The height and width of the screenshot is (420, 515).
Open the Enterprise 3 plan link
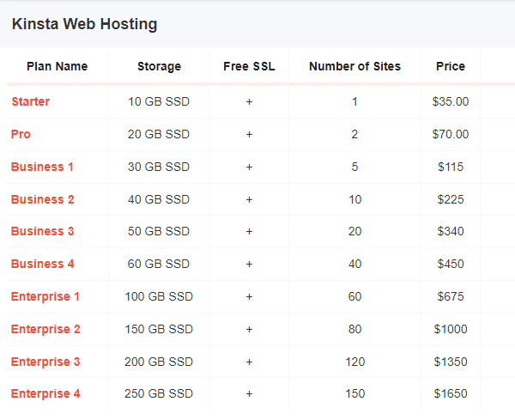pyautogui.click(x=45, y=362)
